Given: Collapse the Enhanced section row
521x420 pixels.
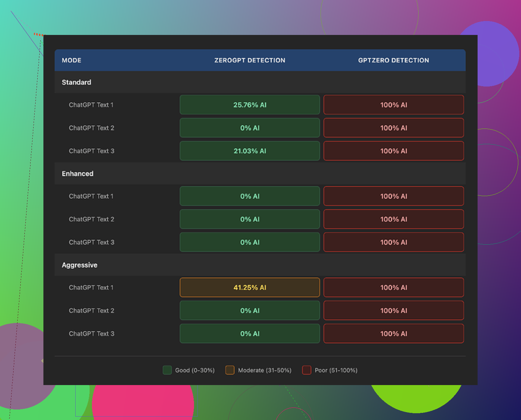Looking at the screenshot, I should pos(78,174).
